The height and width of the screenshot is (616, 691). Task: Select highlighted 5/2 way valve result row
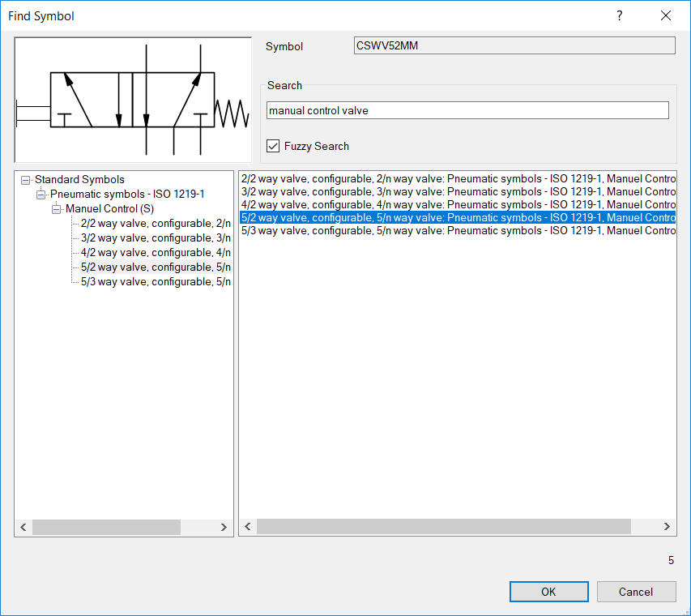tap(458, 217)
